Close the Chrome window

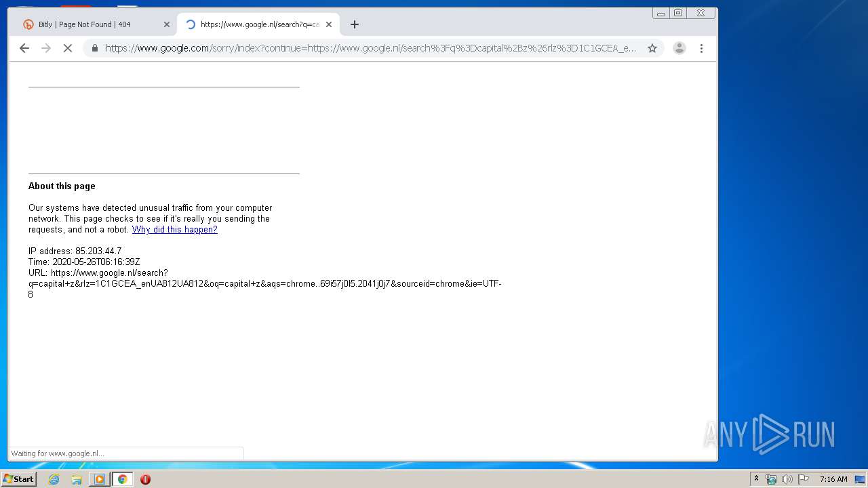point(701,13)
